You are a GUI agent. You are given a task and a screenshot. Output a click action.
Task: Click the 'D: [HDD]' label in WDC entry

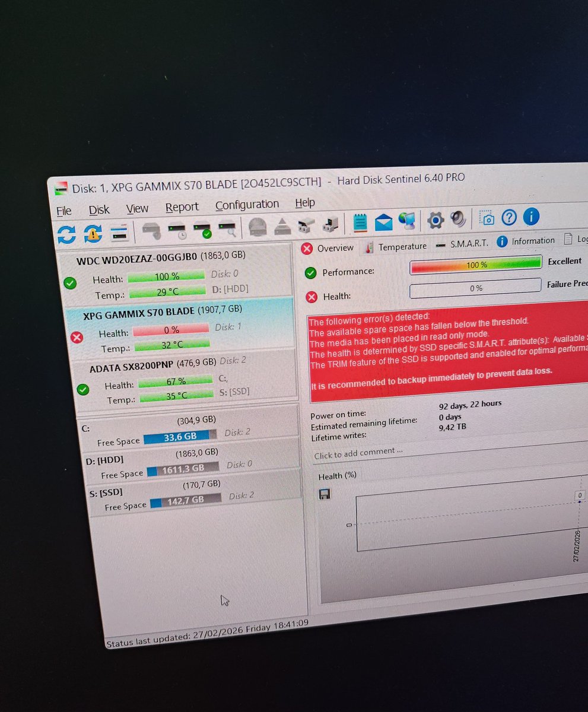(x=230, y=289)
